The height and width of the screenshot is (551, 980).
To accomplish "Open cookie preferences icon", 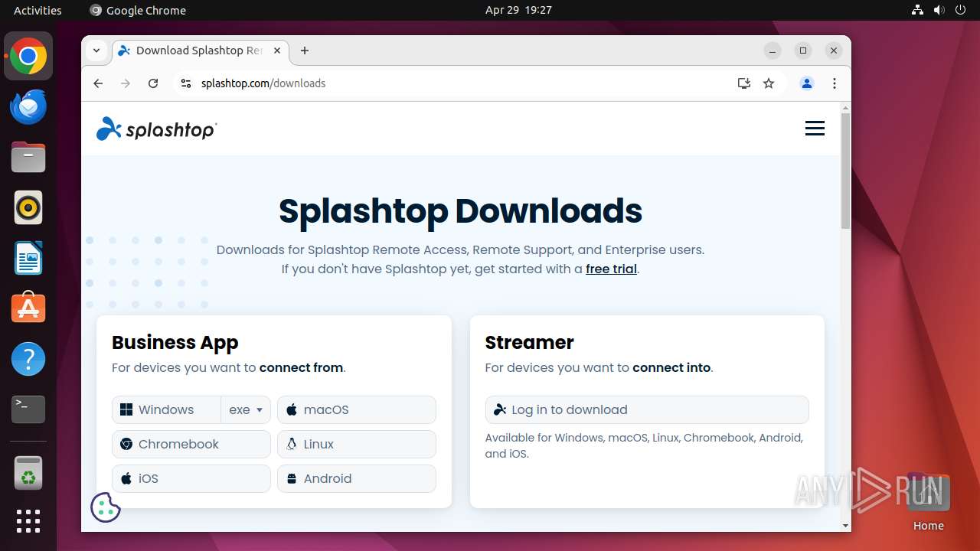I will point(106,507).
